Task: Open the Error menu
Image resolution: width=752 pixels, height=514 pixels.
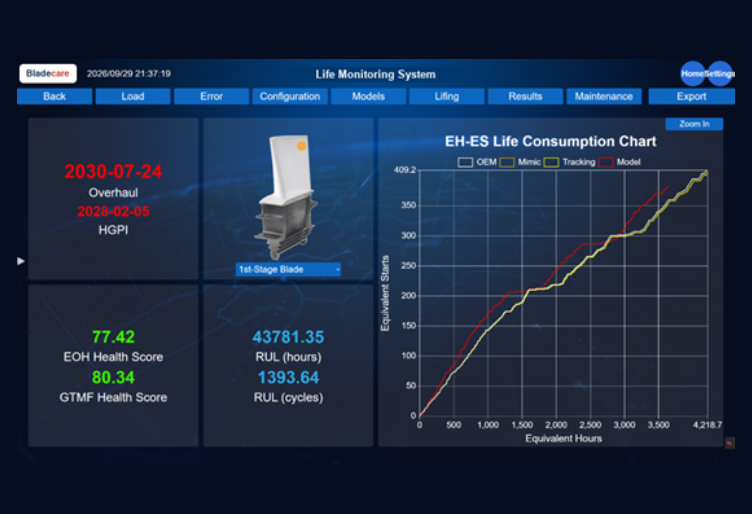Action: (211, 96)
